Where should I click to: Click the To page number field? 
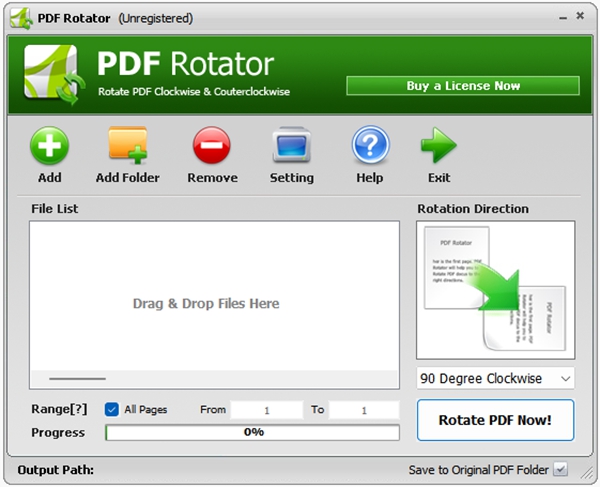pyautogui.click(x=364, y=410)
